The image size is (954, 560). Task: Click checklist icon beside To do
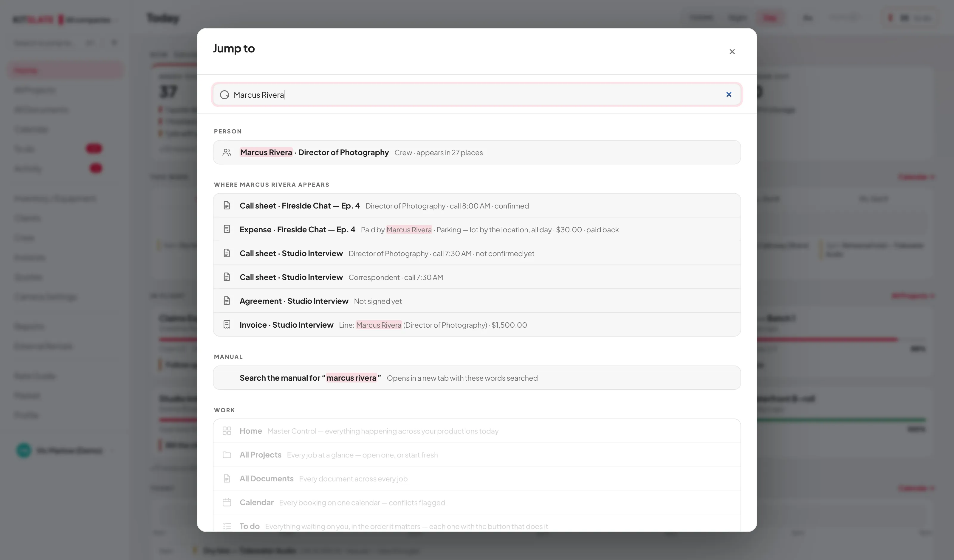[x=227, y=526]
